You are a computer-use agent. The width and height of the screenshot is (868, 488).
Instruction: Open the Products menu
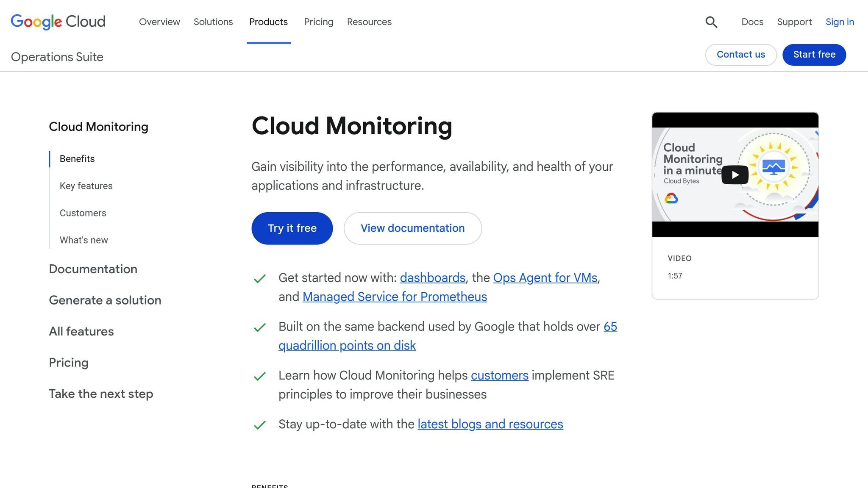point(268,22)
